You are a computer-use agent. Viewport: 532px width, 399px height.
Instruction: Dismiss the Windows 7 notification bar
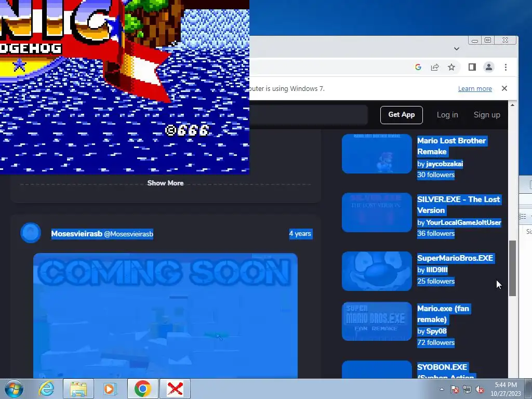[x=504, y=88]
